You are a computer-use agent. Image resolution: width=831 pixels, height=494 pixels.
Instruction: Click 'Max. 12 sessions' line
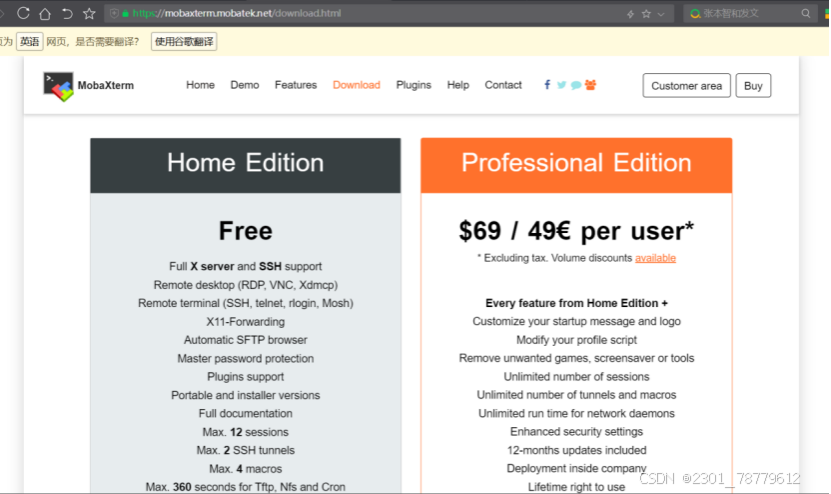245,432
